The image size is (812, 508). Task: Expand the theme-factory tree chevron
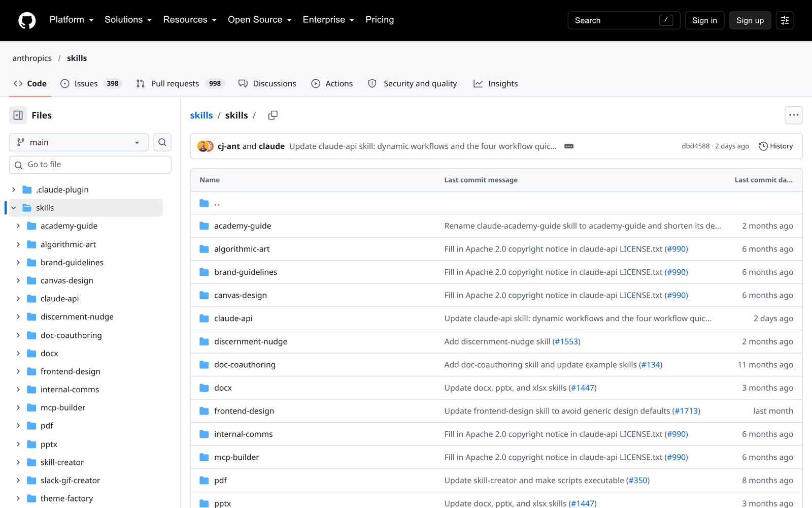click(18, 498)
